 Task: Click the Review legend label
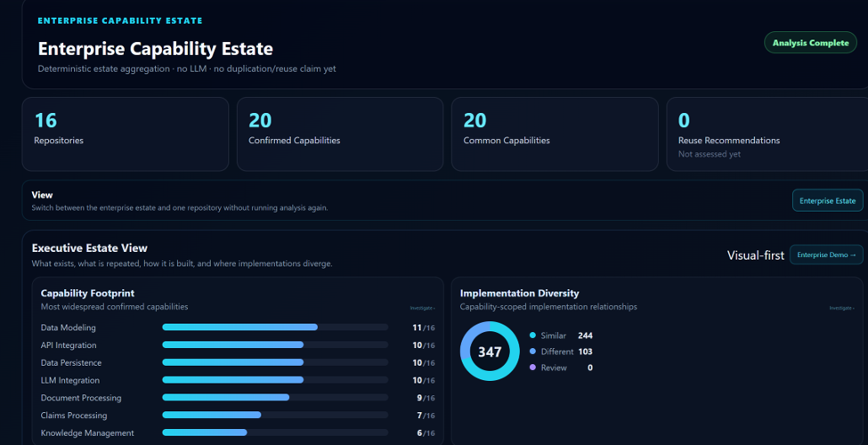pyautogui.click(x=554, y=368)
